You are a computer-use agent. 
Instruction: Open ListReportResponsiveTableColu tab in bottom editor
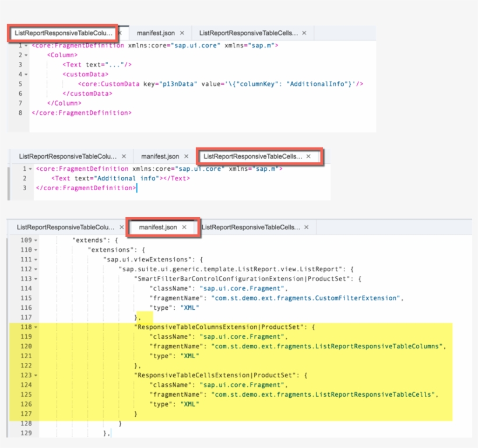click(65, 227)
